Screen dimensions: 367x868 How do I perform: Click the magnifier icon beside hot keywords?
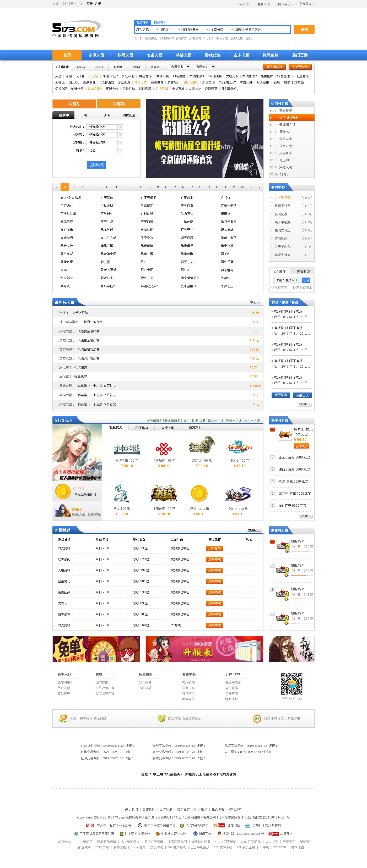tap(135, 38)
